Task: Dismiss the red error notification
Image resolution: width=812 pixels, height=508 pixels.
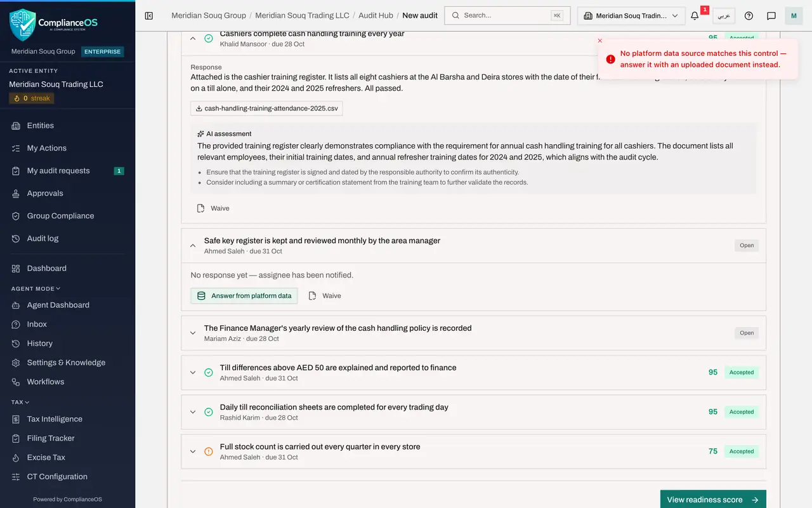Action: (x=600, y=41)
